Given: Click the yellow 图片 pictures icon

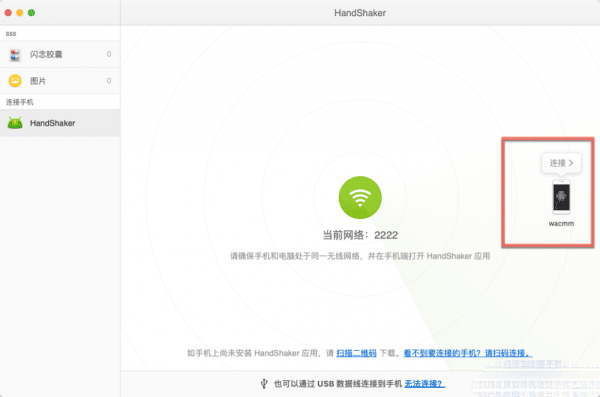Looking at the screenshot, I should (15, 81).
